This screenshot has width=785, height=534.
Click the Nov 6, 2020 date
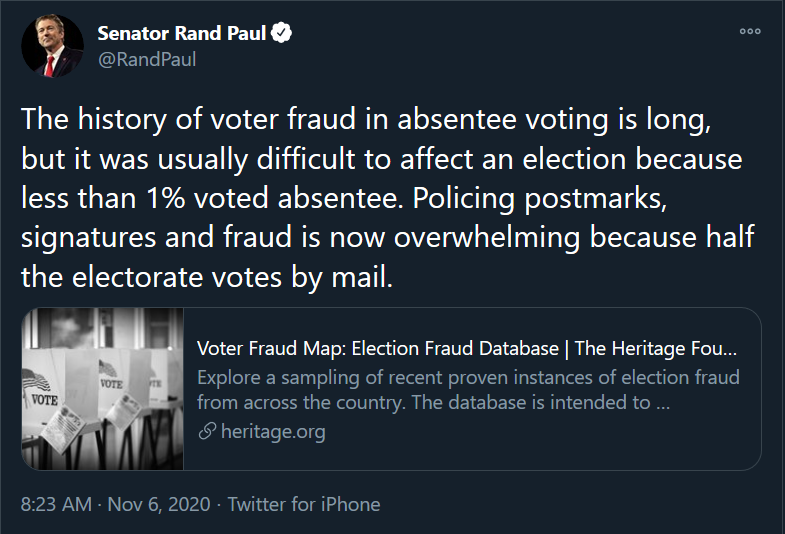pos(159,504)
